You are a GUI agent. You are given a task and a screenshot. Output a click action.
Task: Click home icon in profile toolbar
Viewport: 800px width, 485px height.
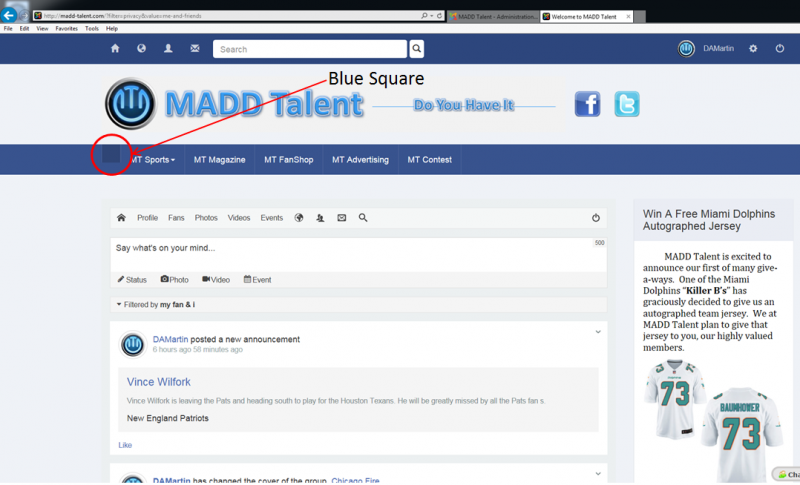pos(121,218)
